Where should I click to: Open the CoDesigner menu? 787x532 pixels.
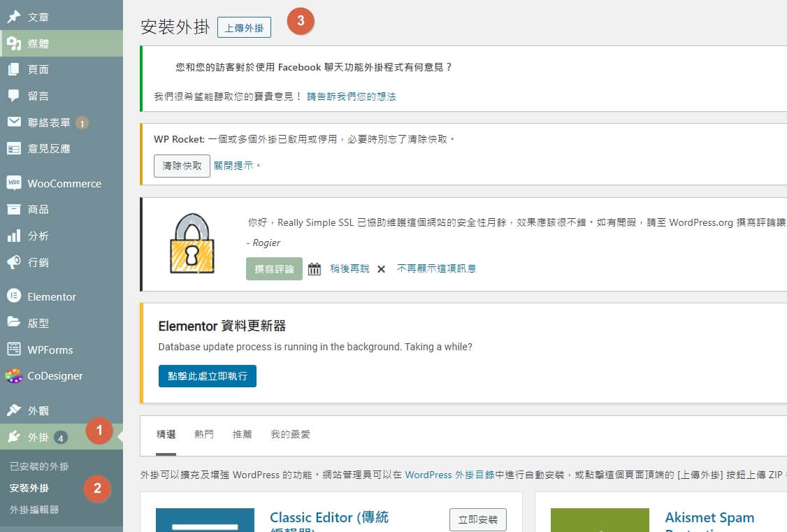point(62,375)
